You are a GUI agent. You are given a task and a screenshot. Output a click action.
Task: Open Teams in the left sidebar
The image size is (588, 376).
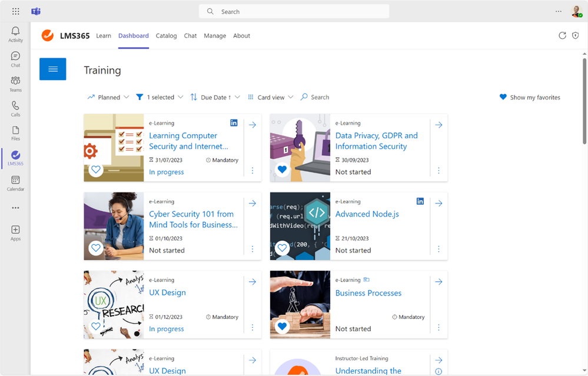pyautogui.click(x=15, y=84)
